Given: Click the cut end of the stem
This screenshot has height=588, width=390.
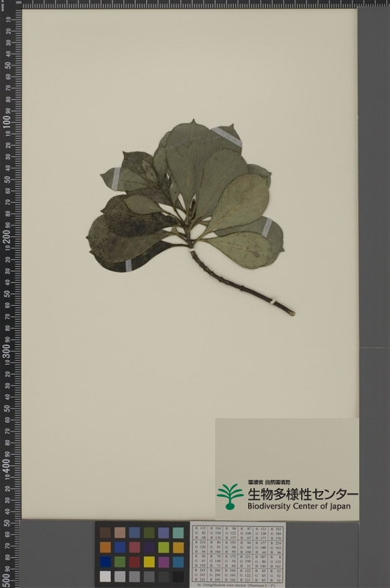Looking at the screenshot, I should point(292,313).
